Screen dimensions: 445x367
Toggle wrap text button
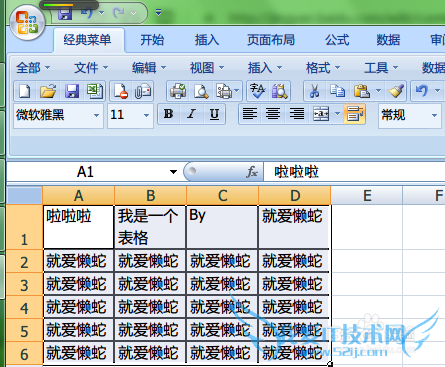(x=355, y=114)
